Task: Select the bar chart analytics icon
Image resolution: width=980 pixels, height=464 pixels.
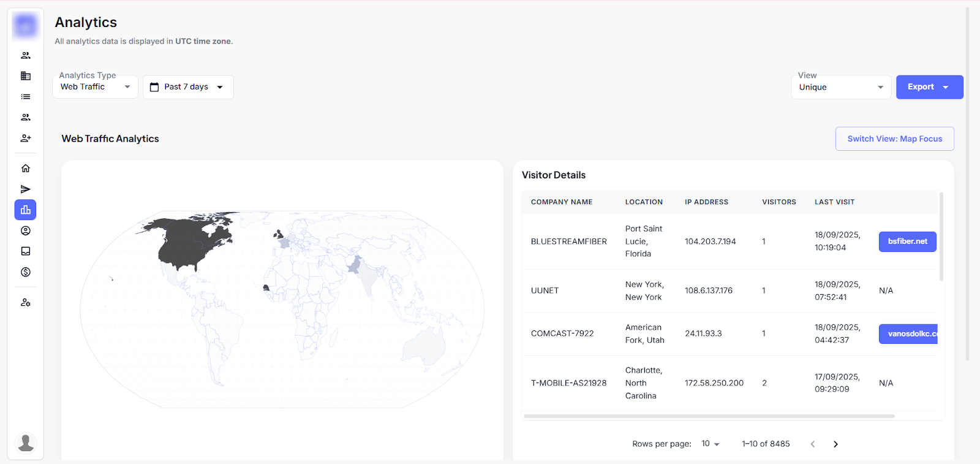Action: coord(26,210)
